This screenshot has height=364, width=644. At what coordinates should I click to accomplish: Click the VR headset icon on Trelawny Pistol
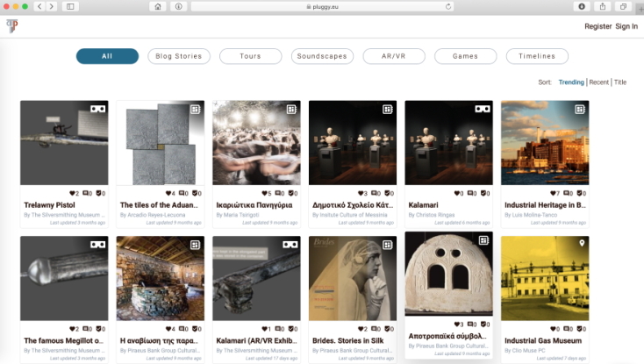point(97,110)
